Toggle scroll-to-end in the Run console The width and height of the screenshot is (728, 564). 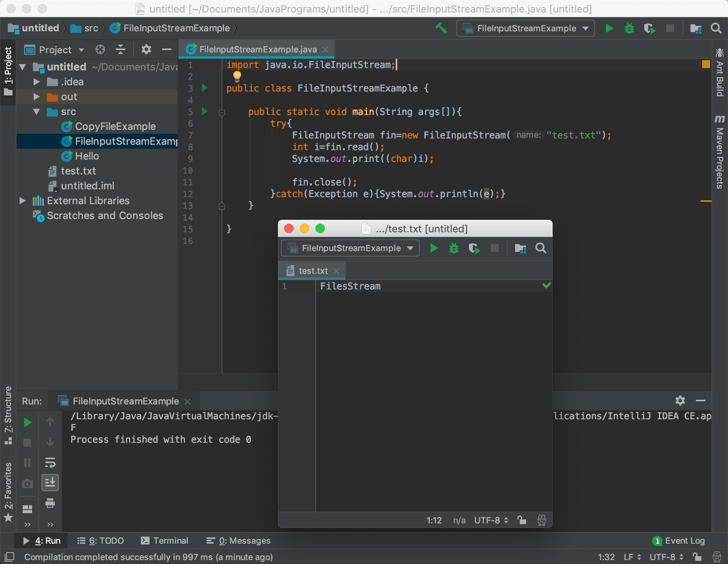50,482
